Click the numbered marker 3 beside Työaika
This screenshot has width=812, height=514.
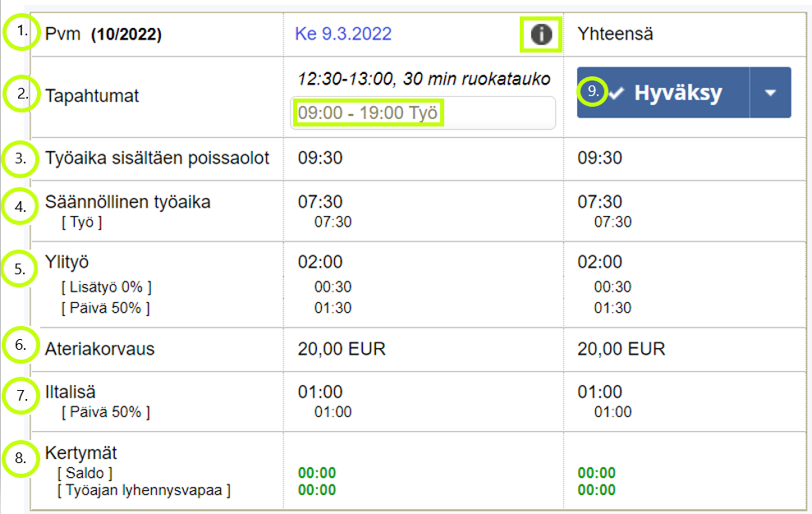[21, 158]
